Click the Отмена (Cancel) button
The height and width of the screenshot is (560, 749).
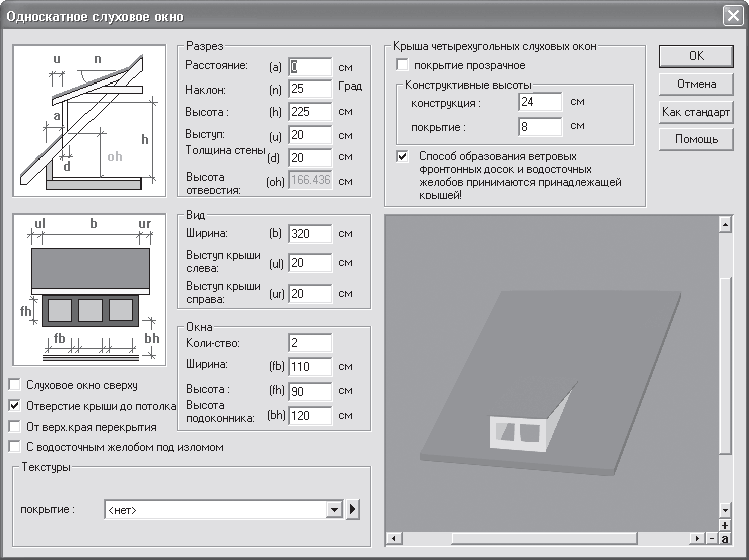pos(696,83)
